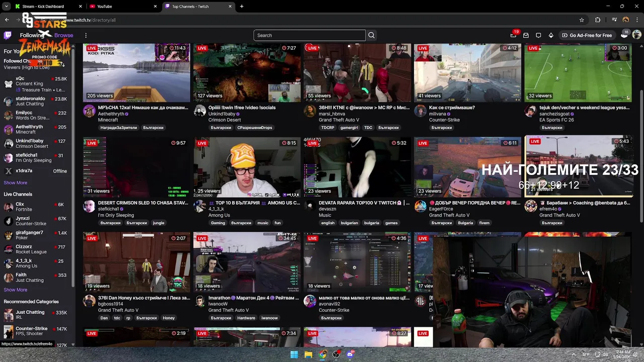The image size is (644, 362).
Task: Open the user profile avatar menu
Action: pos(636,35)
